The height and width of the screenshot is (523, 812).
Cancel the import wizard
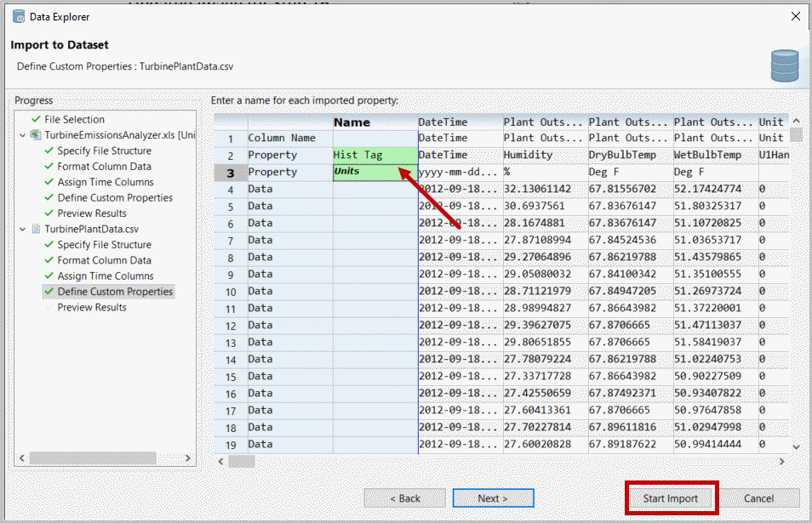pyautogui.click(x=758, y=498)
